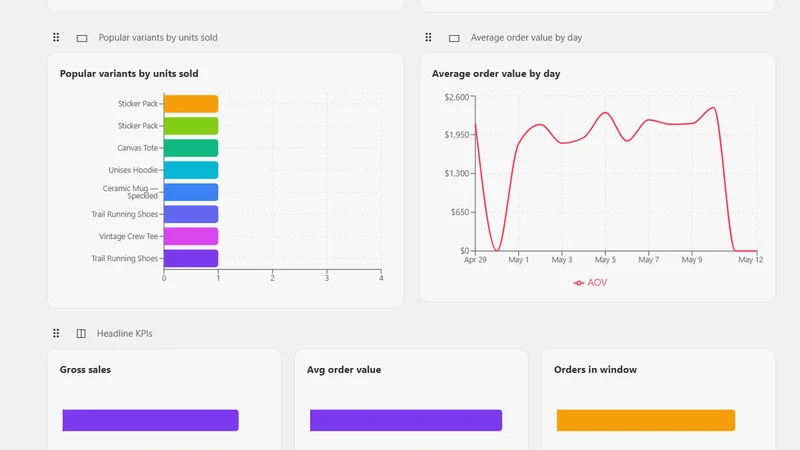This screenshot has height=450, width=800.
Task: Click the Unisex Hoodie bar
Action: click(x=191, y=170)
